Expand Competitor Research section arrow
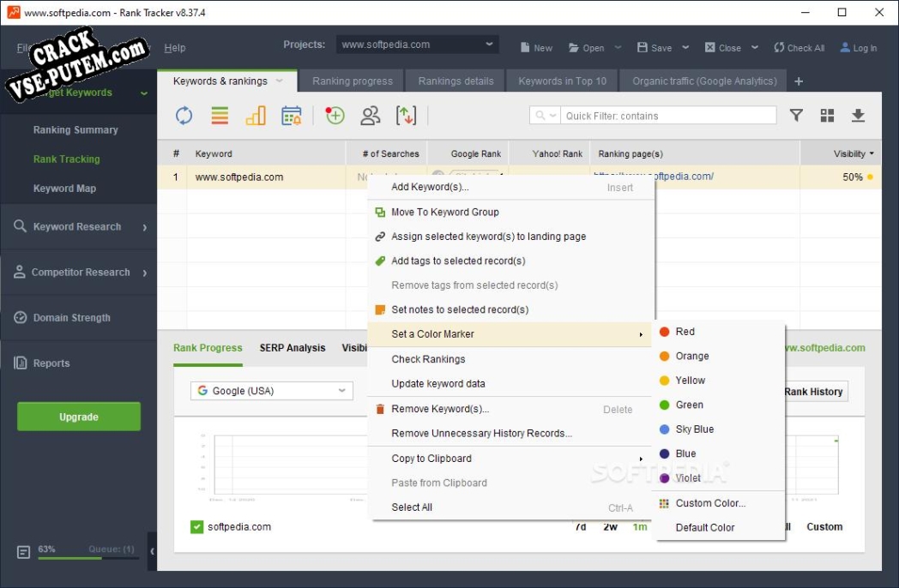 pos(144,273)
